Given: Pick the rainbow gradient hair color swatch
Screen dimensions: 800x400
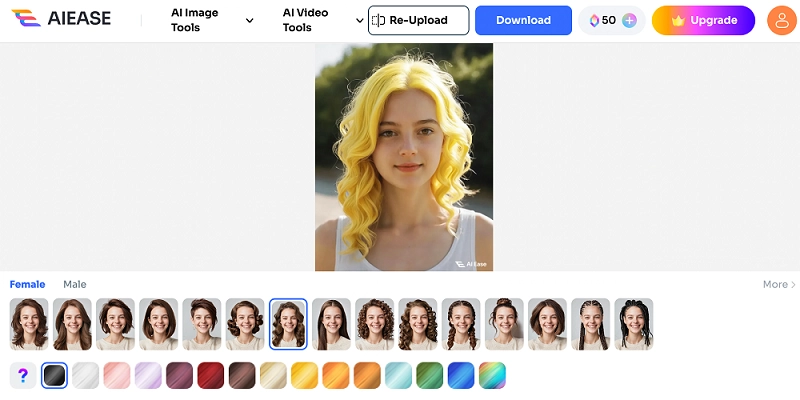Looking at the screenshot, I should click(x=492, y=375).
